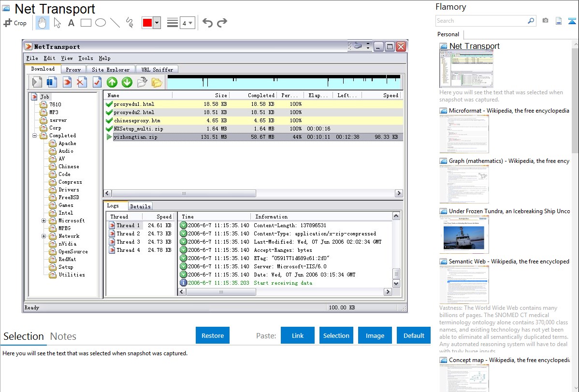Click the Link paste button
The width and height of the screenshot is (579, 392).
(298, 335)
